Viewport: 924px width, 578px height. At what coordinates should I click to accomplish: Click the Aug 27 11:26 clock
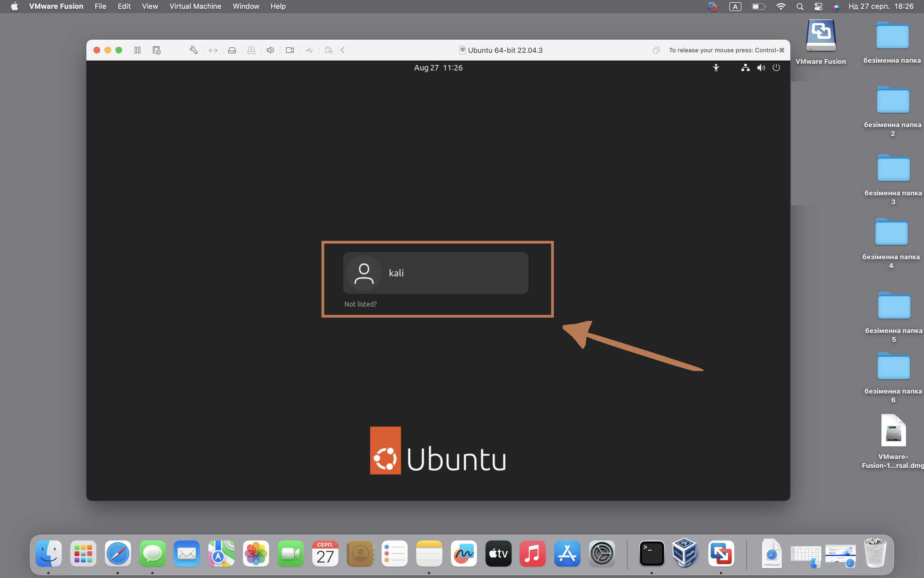(x=438, y=68)
